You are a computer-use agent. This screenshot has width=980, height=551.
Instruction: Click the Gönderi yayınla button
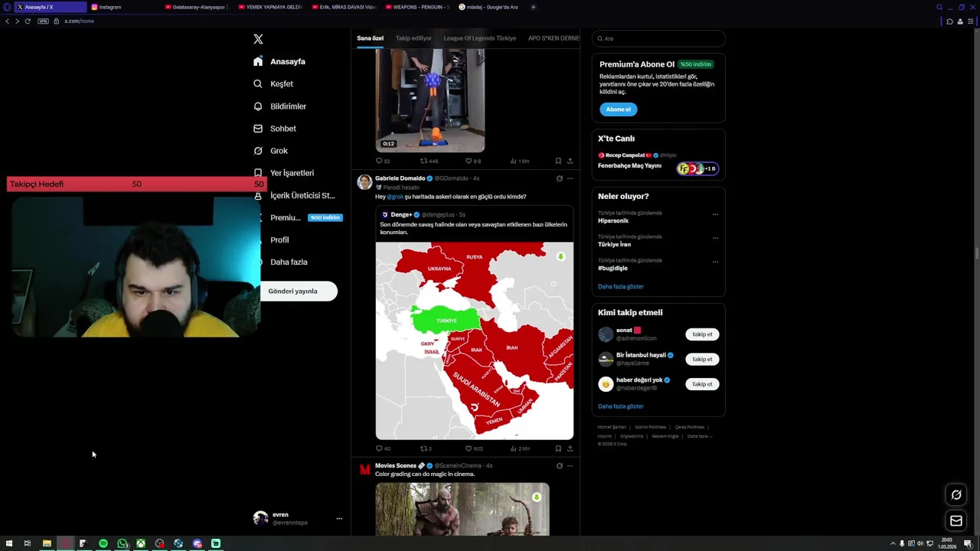pyautogui.click(x=298, y=291)
